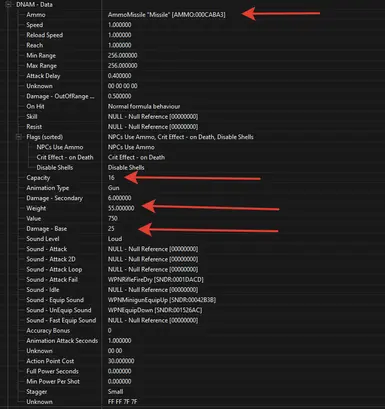Select Crit Effect - on Death flag
Screen dimensions: 385x409
65,157
